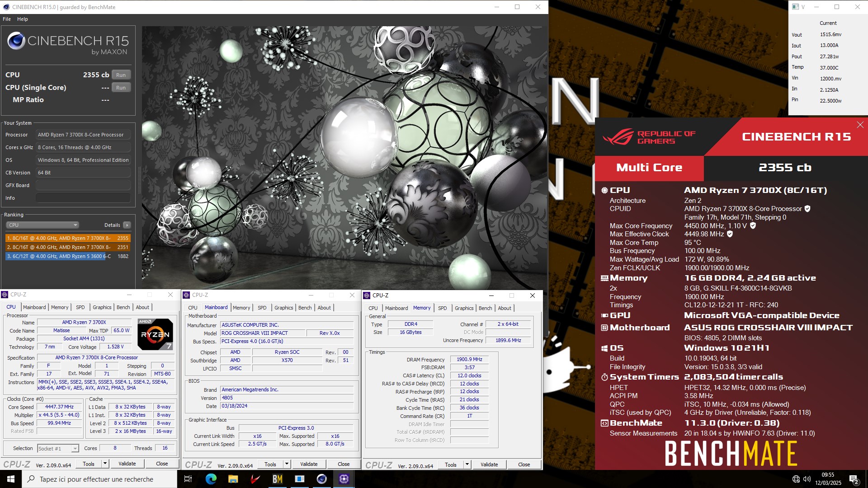Click Validate in middle CPU-Z window
The height and width of the screenshot is (488, 868).
click(x=309, y=464)
